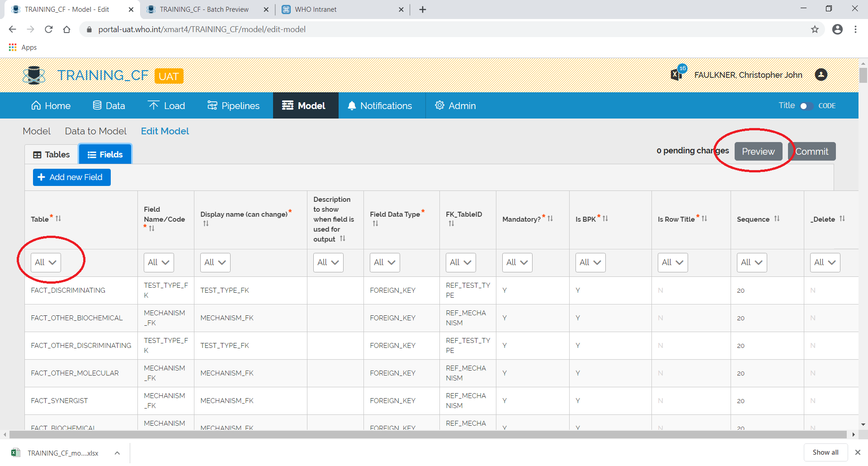Open the Admin menu

[455, 106]
